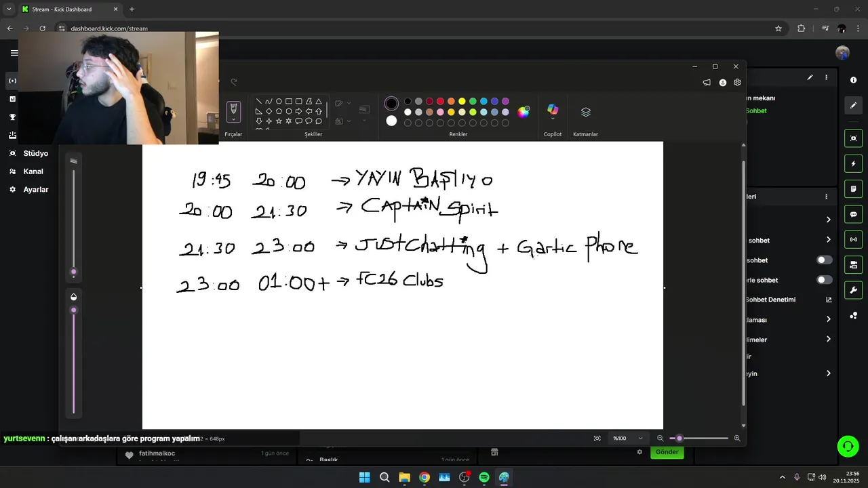The width and height of the screenshot is (868, 488).
Task: Select the pentagon shape in Şekiller
Action: pyautogui.click(x=279, y=111)
